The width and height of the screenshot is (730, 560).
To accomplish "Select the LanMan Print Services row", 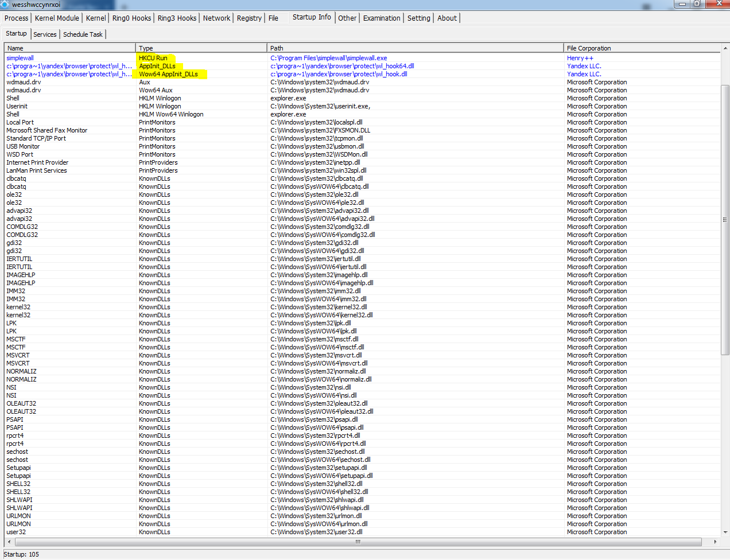I will click(x=37, y=170).
